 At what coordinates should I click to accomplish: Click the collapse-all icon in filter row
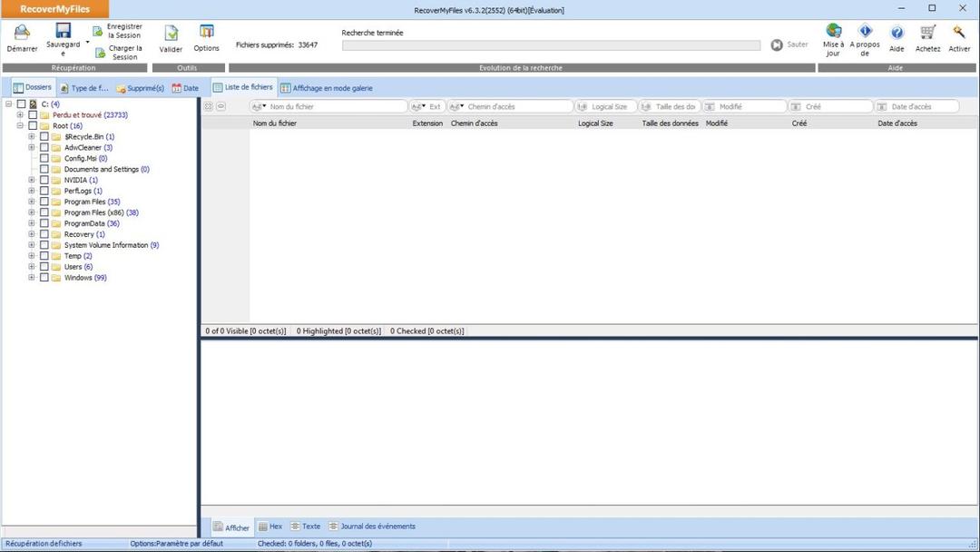[x=221, y=107]
